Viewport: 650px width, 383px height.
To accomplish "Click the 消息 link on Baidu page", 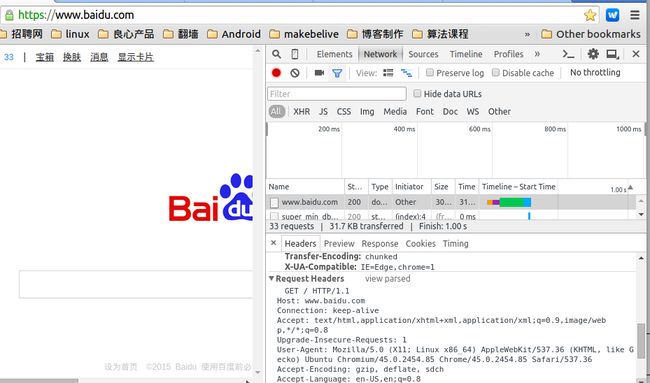I will [99, 57].
